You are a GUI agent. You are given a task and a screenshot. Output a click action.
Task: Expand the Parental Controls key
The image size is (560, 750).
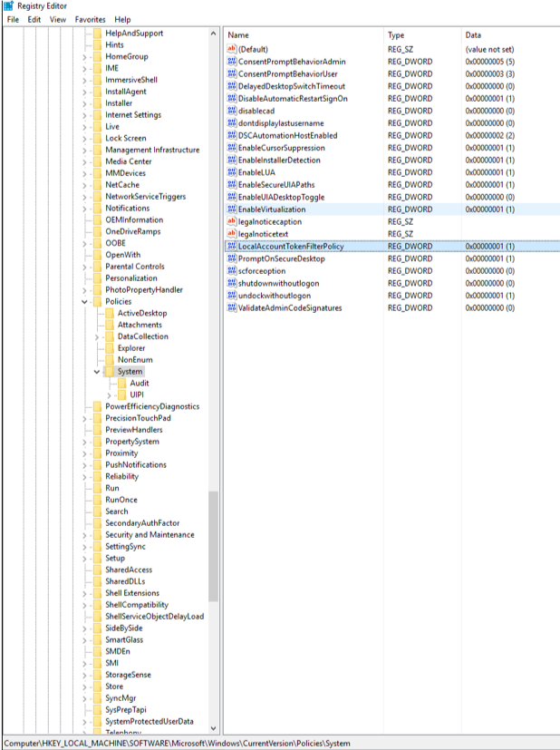84,267
